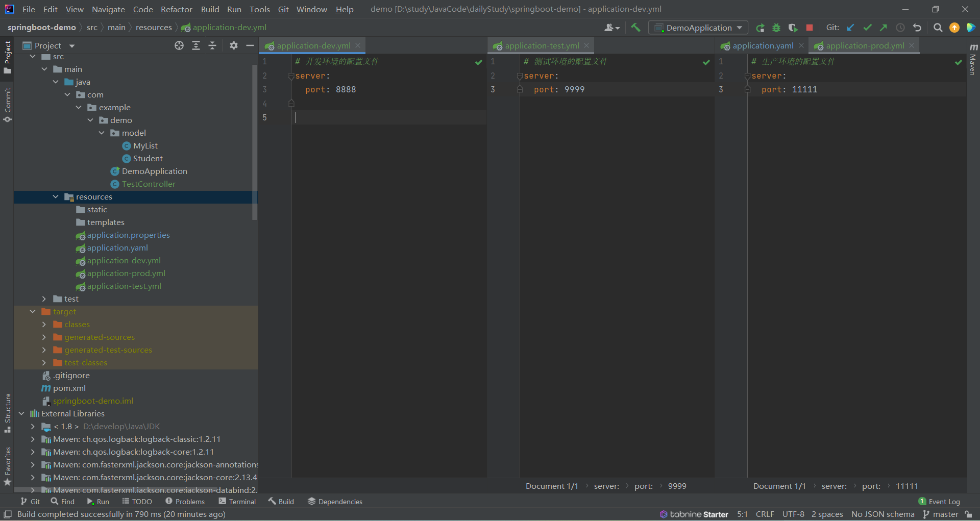The image size is (980, 521).
Task: Open the Commit tool window
Action: (7, 105)
